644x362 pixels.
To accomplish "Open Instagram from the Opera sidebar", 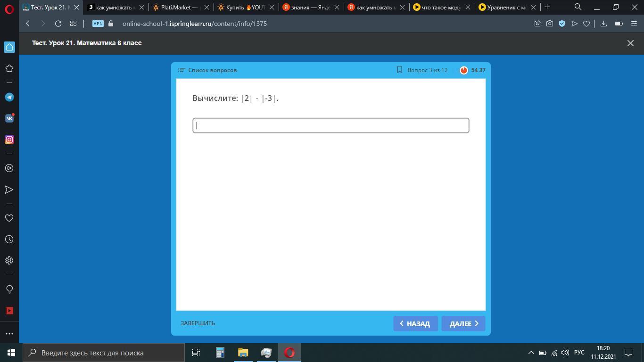I will pyautogui.click(x=9, y=140).
